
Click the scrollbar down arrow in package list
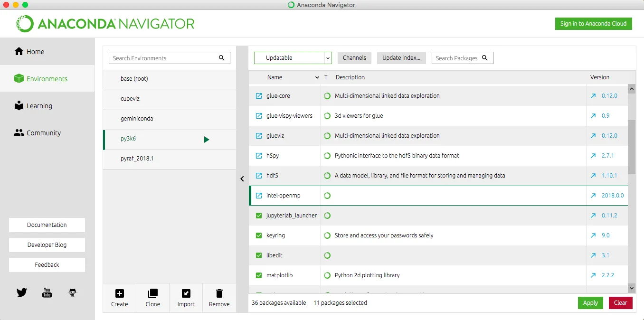tap(632, 288)
